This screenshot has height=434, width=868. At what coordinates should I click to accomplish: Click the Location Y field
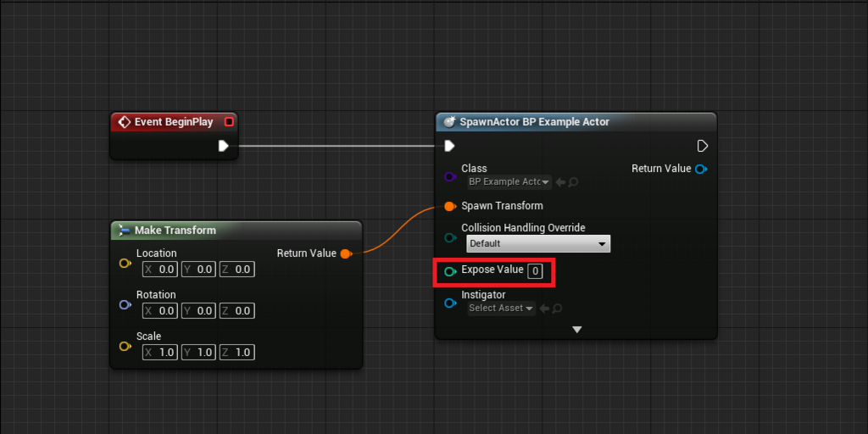198,270
